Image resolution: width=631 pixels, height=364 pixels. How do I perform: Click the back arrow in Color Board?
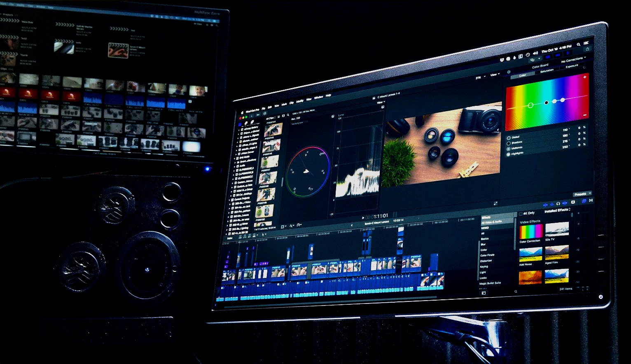(x=509, y=72)
